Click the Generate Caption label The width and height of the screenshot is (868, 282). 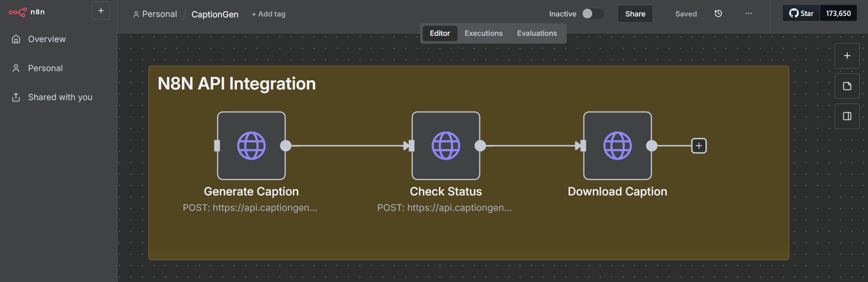[x=252, y=192]
